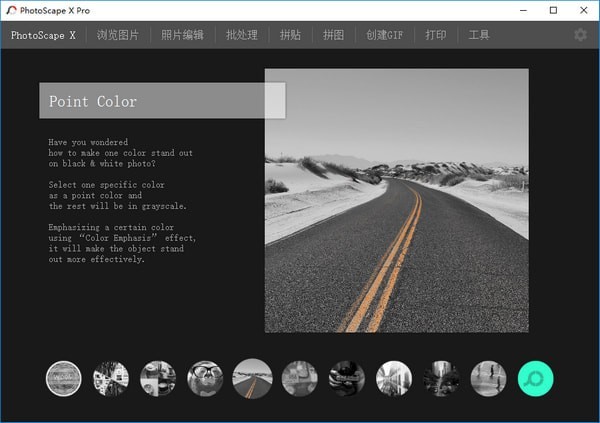Click the large desert road preview image
Image resolution: width=600 pixels, height=423 pixels.
coord(396,200)
